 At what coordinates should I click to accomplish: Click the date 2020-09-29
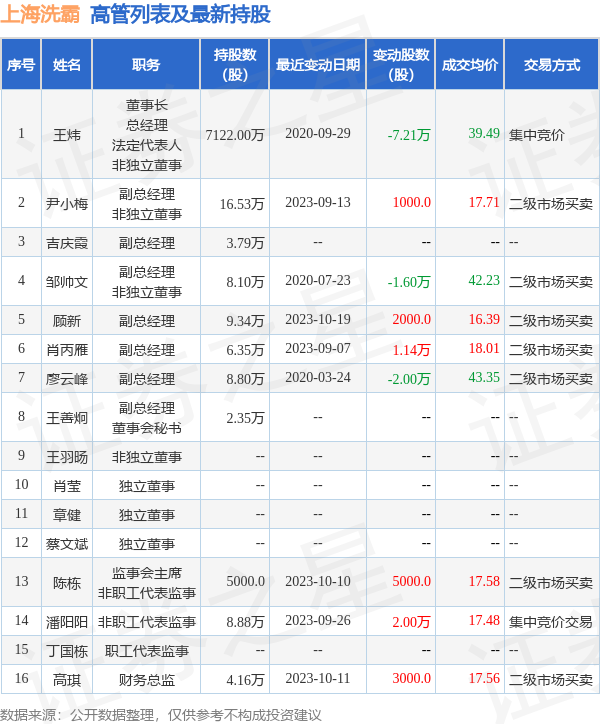click(x=318, y=133)
